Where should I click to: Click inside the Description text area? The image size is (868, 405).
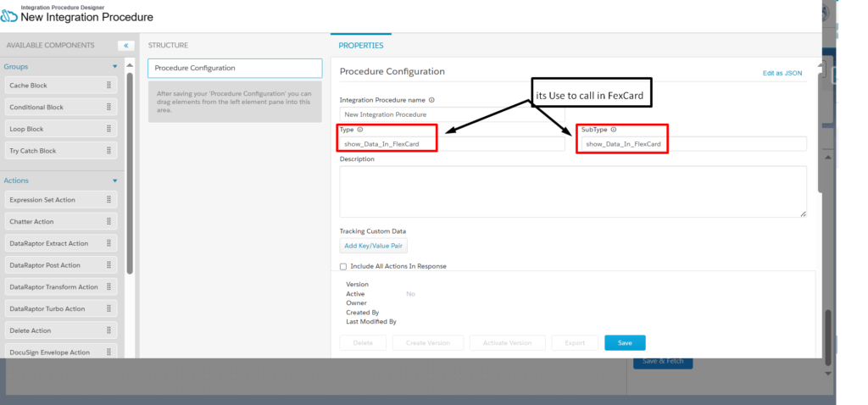click(x=573, y=191)
